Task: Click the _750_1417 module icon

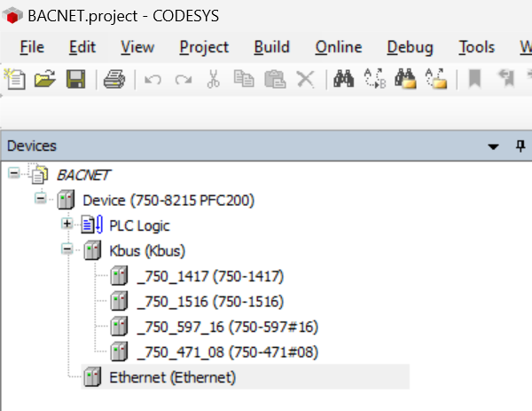Action: [x=119, y=275]
